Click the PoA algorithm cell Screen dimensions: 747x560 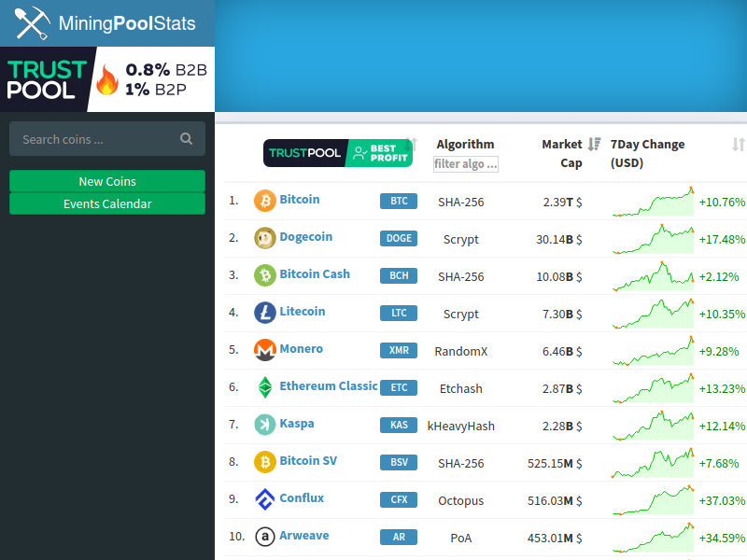coord(460,539)
